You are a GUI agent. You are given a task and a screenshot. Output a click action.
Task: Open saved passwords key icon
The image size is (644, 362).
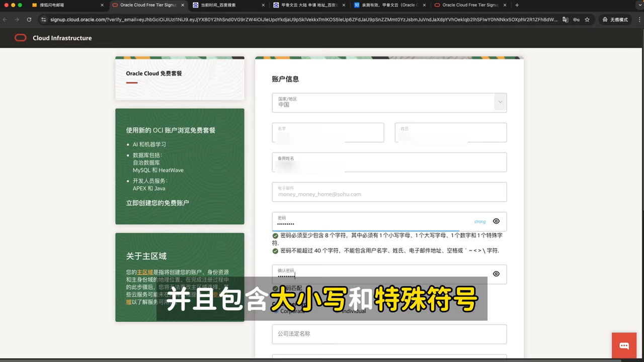pos(576,20)
